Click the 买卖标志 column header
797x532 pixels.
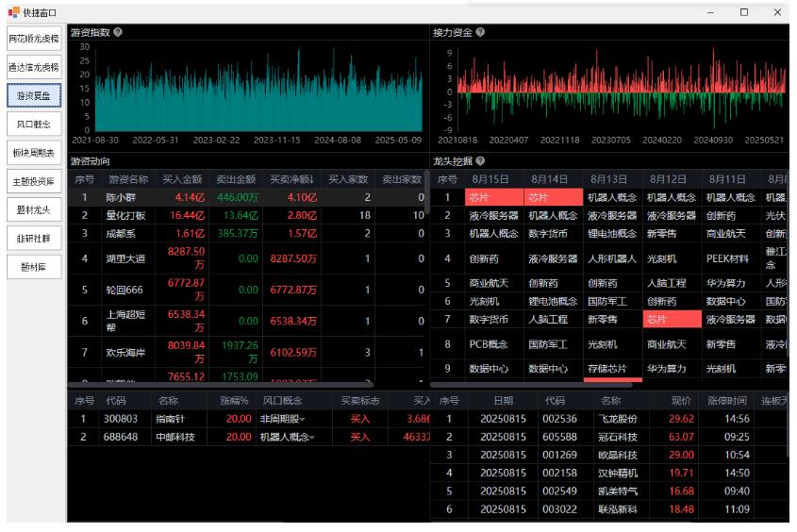click(x=360, y=401)
